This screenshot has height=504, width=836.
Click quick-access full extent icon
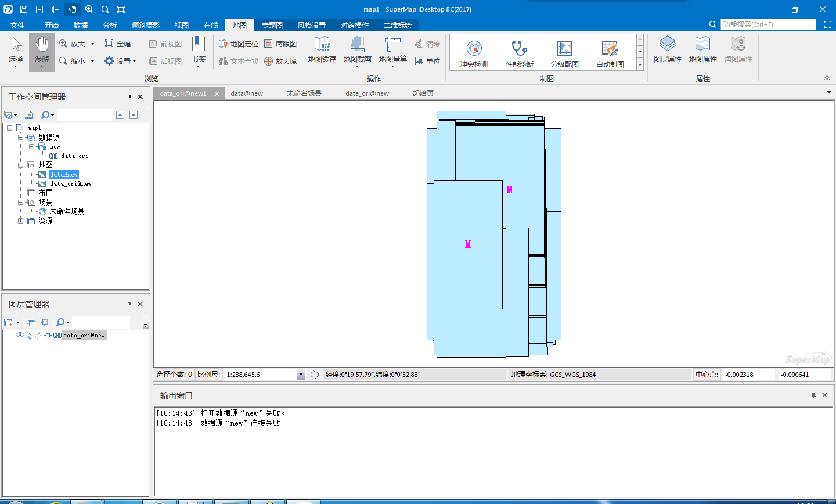click(x=121, y=9)
